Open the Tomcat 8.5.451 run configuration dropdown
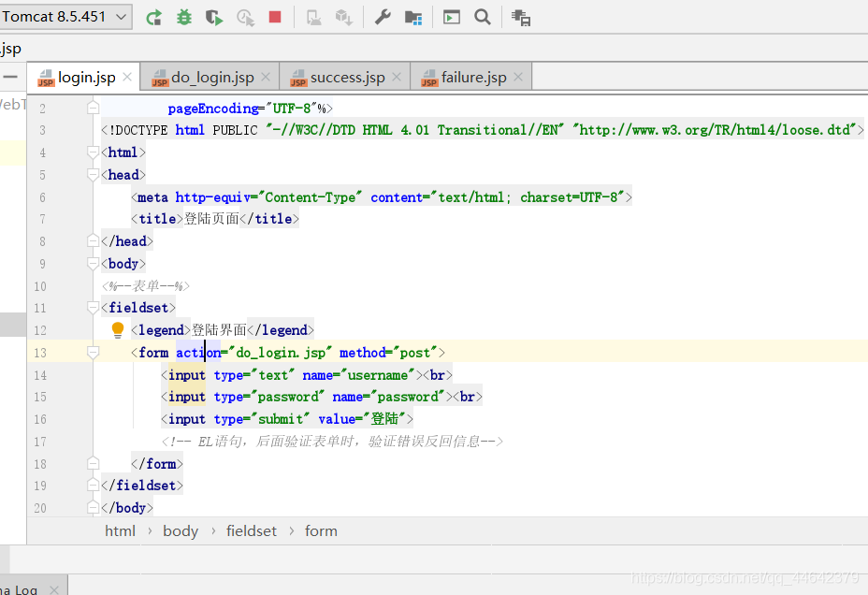 pyautogui.click(x=65, y=17)
